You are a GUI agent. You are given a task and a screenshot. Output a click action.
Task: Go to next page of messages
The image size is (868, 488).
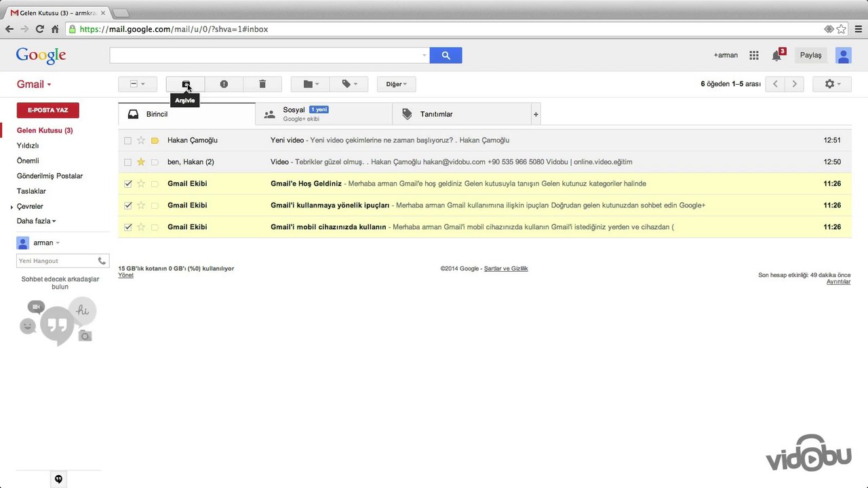tap(794, 84)
